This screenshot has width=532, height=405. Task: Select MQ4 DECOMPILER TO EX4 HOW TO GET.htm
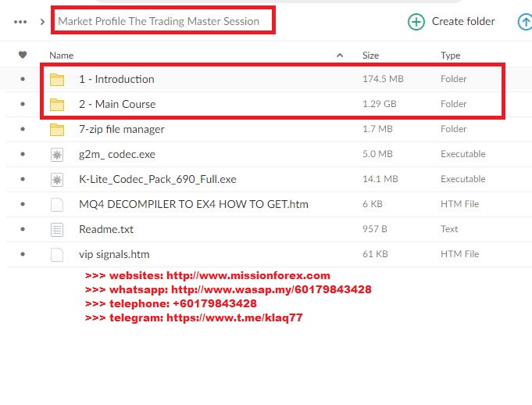tap(194, 204)
